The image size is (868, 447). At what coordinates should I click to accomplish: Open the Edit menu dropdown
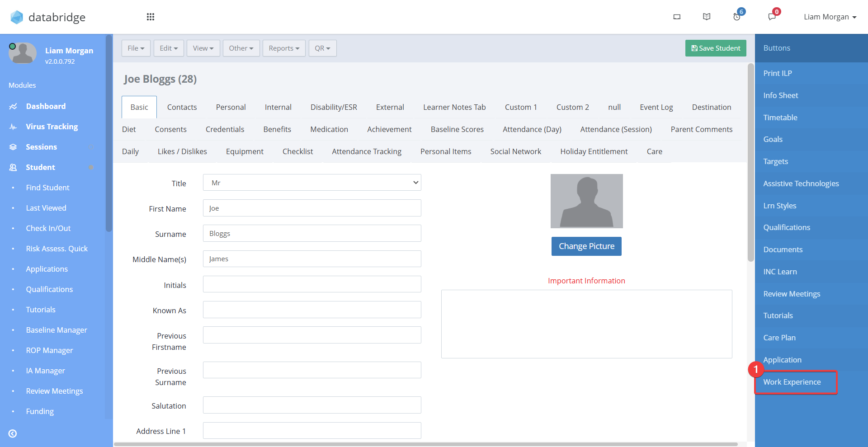[169, 48]
